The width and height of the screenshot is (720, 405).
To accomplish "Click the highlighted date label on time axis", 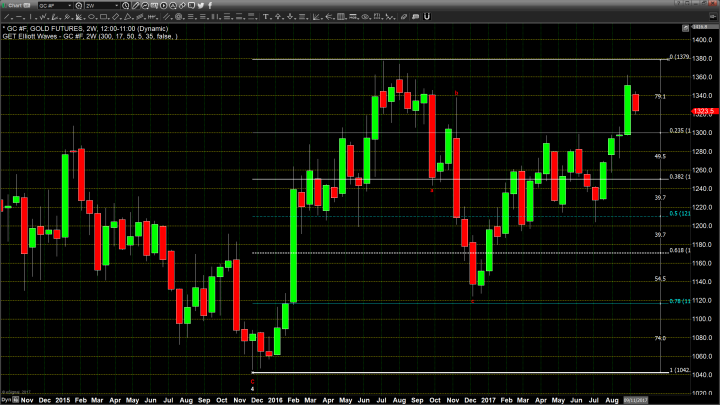I will click(634, 399).
